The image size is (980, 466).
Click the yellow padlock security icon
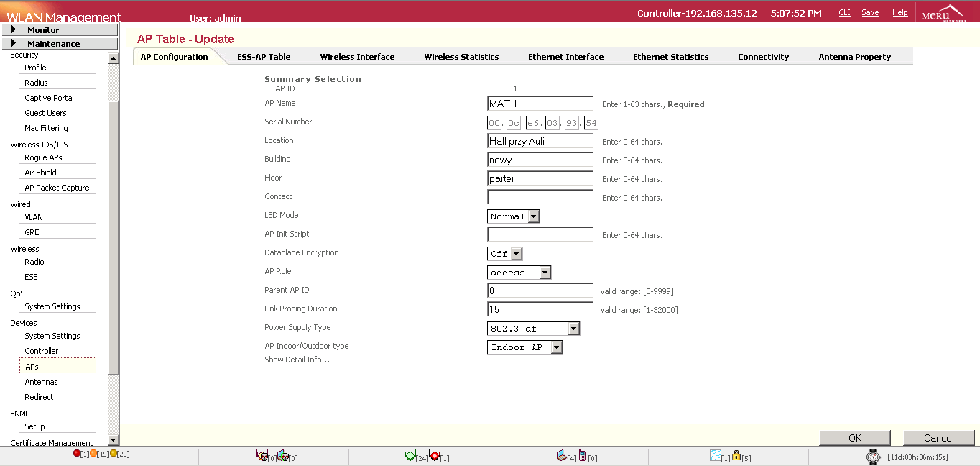pos(736,456)
